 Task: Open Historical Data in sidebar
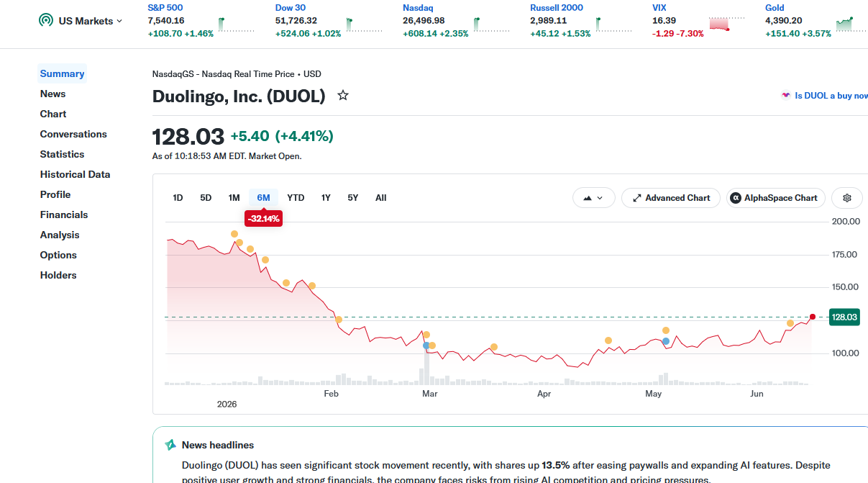click(x=75, y=174)
